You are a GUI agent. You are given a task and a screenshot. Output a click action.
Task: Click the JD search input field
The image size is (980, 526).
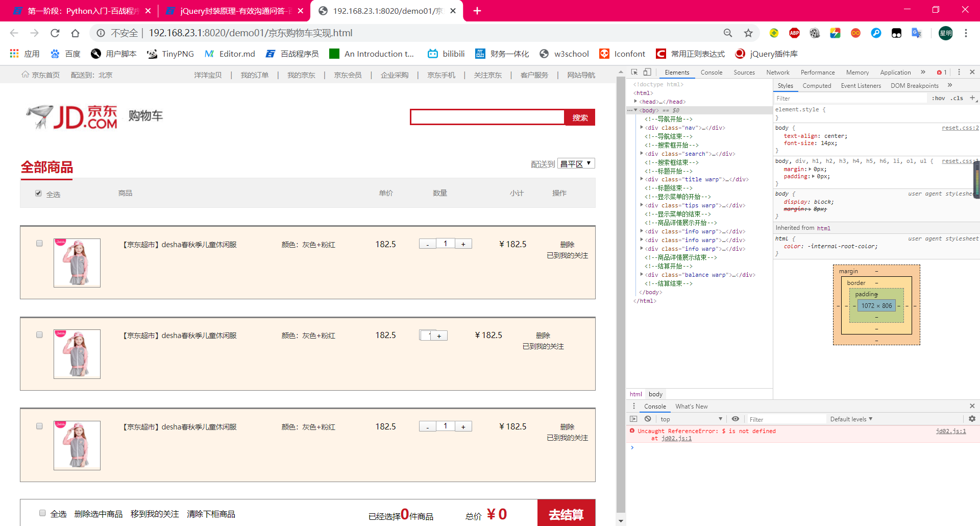[487, 117]
